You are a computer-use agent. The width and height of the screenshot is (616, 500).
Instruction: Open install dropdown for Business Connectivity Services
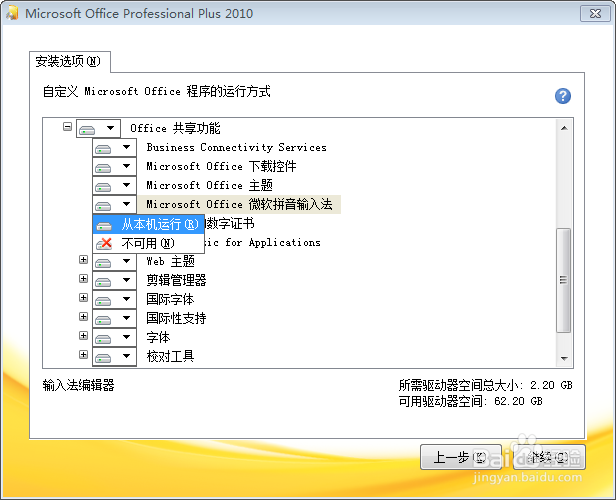click(114, 147)
